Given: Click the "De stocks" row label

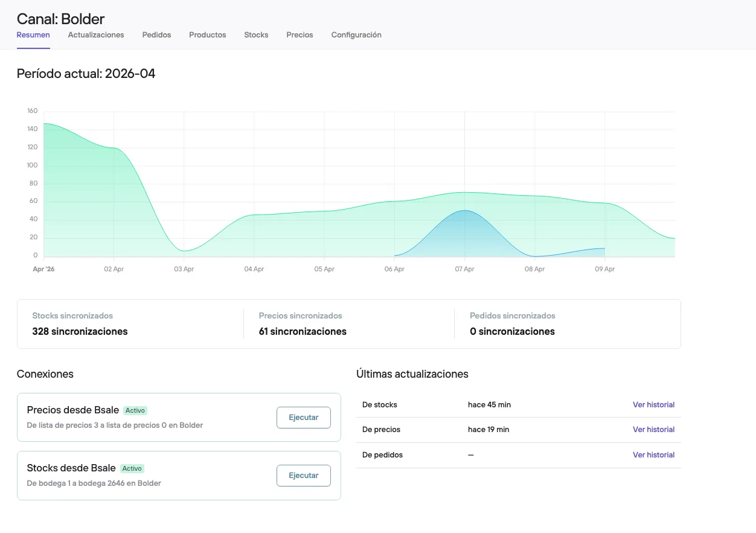Looking at the screenshot, I should [380, 405].
